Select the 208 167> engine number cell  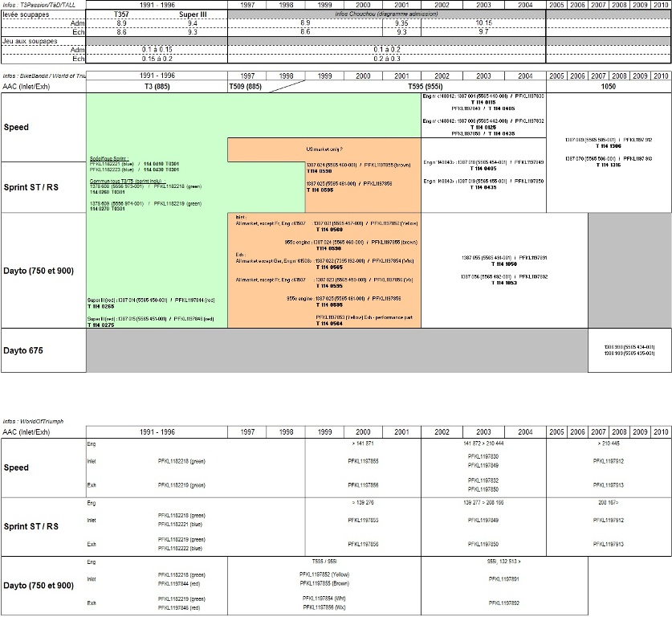pos(608,501)
